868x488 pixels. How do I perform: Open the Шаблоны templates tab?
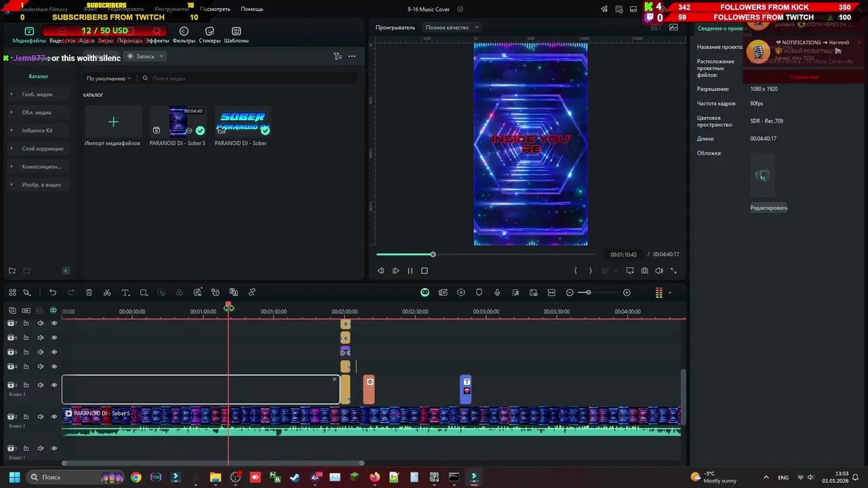236,35
